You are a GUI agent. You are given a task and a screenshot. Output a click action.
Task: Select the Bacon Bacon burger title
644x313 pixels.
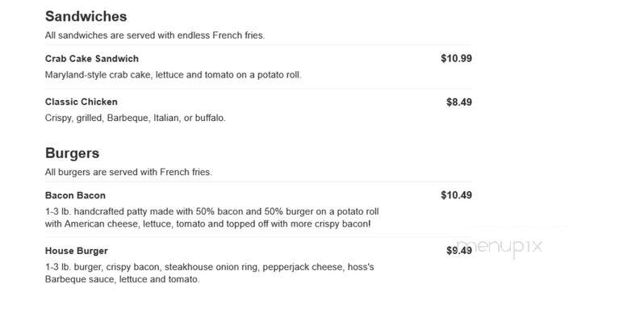(x=75, y=195)
